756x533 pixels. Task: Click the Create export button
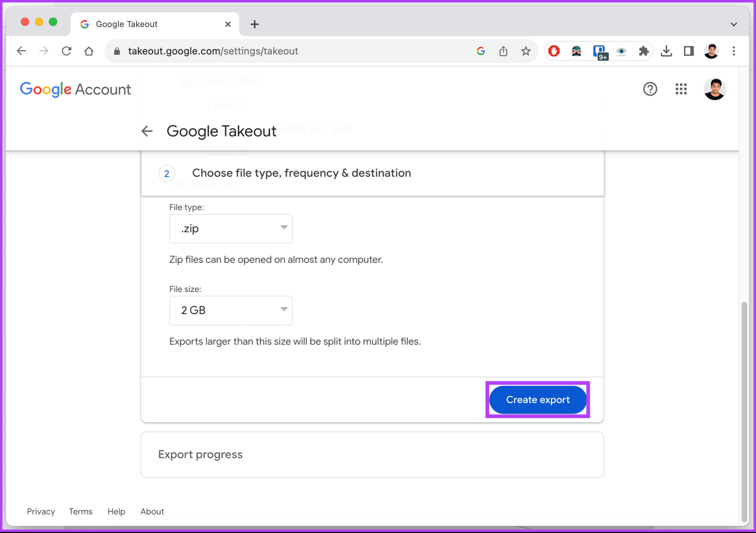[537, 400]
